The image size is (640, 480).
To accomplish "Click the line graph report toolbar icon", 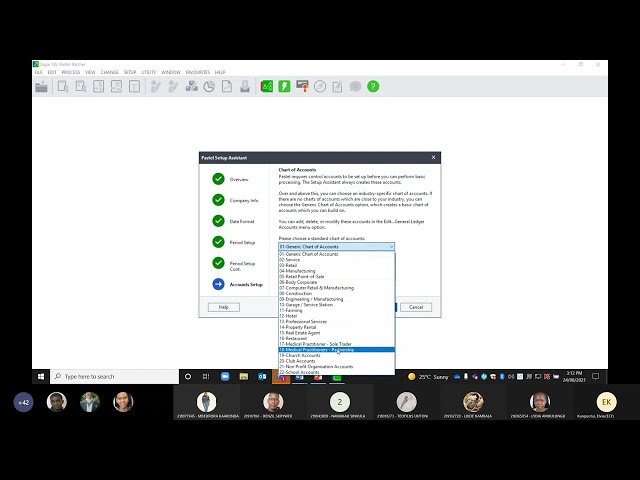I will (x=227, y=87).
